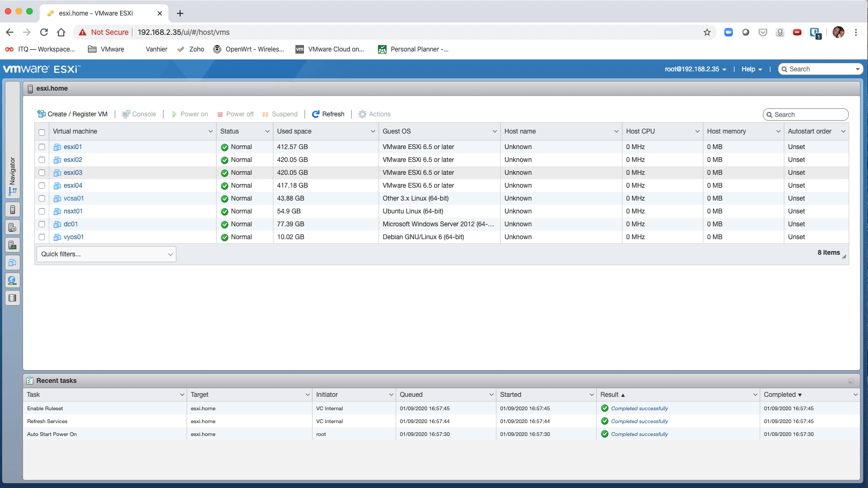Open the esxi02 virtual machine link
The image size is (868, 488).
click(x=73, y=160)
